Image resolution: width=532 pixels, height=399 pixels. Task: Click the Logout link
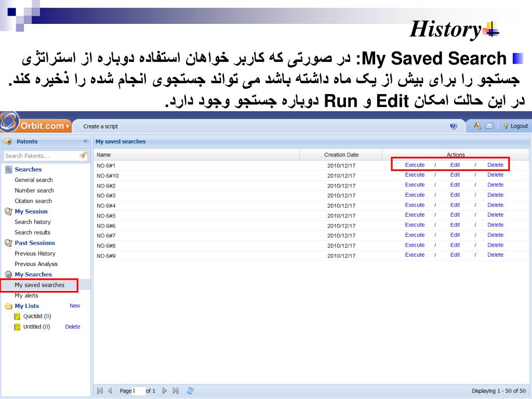coord(519,126)
